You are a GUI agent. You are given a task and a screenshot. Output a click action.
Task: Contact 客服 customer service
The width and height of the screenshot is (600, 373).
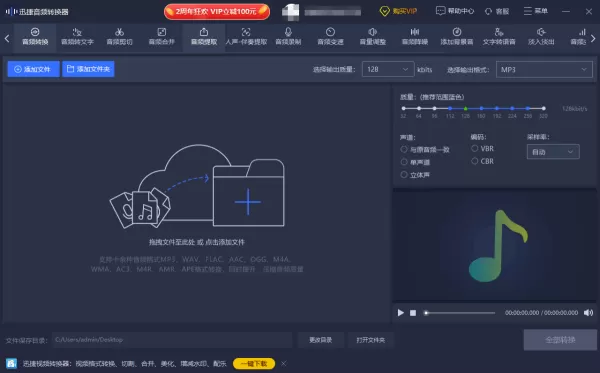tap(497, 11)
